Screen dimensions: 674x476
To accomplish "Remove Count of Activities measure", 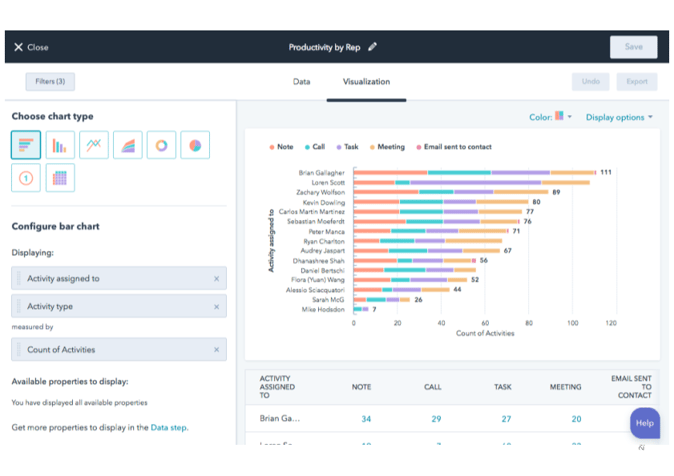I will [x=216, y=350].
